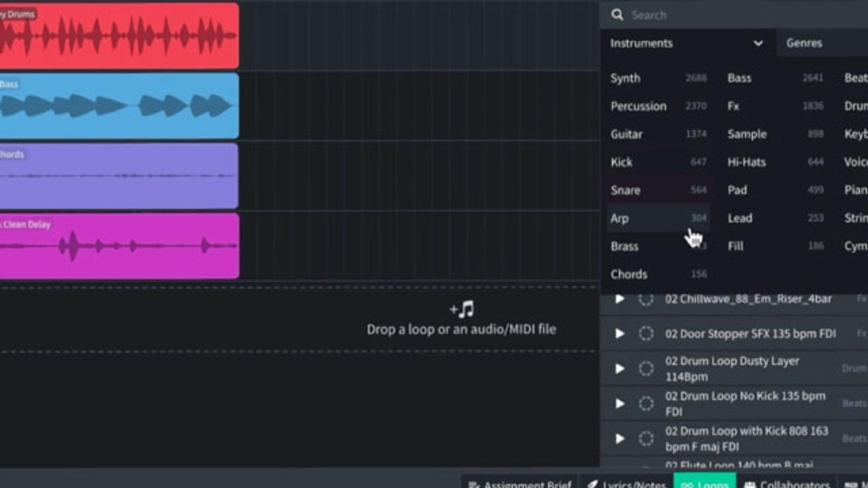
Task: Click the search magnifier icon
Action: pos(617,15)
